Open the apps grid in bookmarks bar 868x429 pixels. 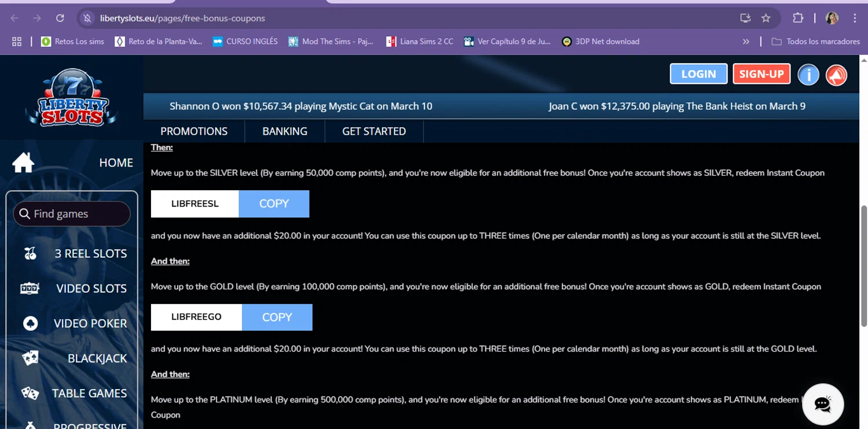(x=17, y=42)
